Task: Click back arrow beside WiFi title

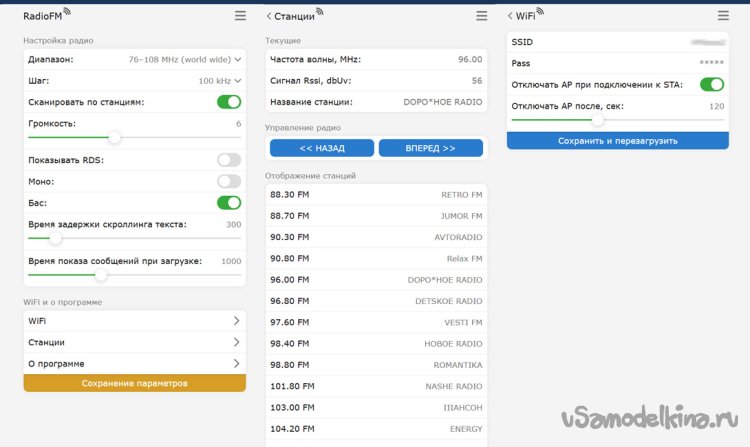Action: (511, 16)
